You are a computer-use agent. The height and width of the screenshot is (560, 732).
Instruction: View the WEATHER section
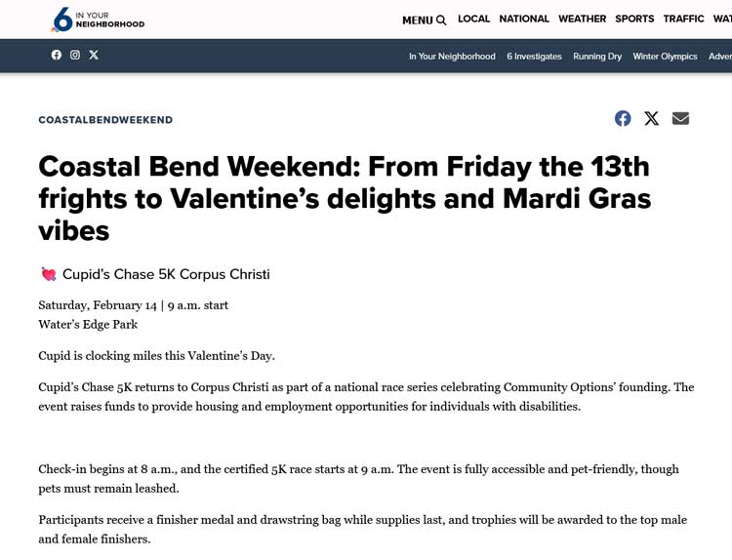pyautogui.click(x=582, y=19)
